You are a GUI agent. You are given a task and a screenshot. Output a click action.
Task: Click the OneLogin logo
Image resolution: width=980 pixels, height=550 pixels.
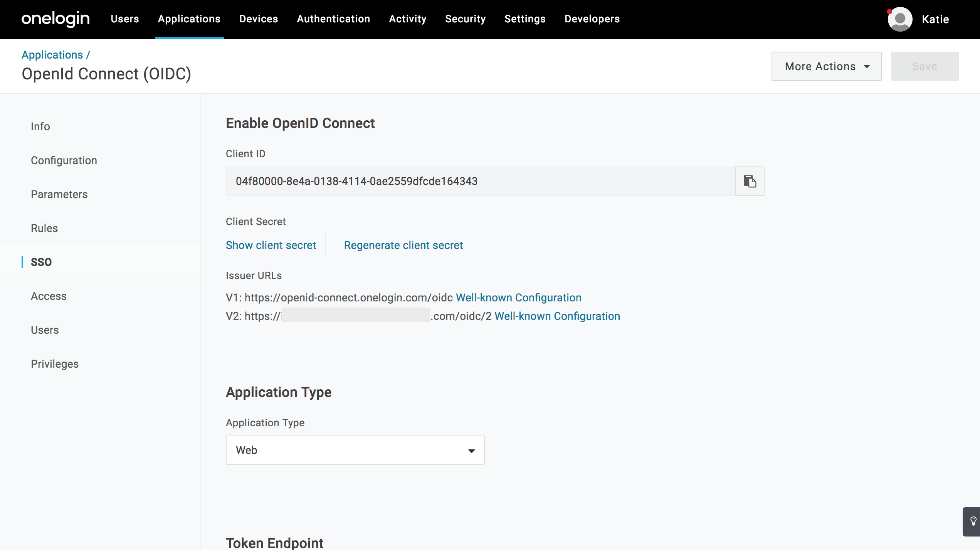pos(55,19)
